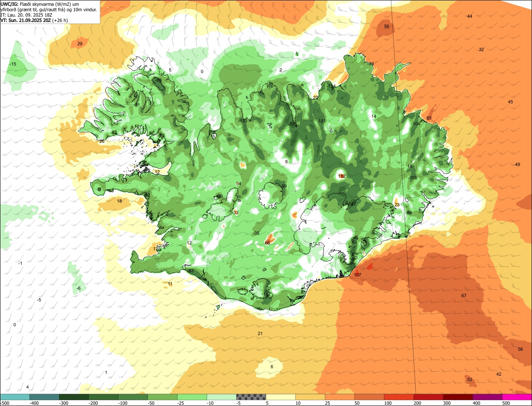532x406 pixels.
Task: Click the map value 54
Action: pos(239,183)
